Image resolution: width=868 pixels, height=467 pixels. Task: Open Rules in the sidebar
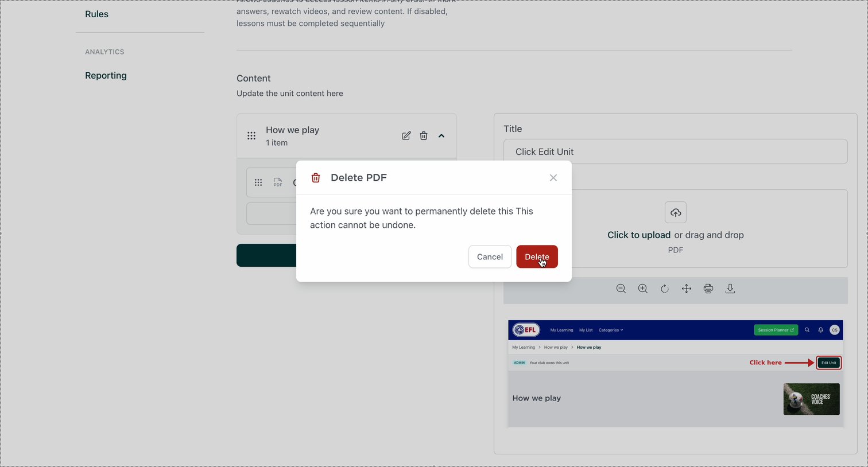click(96, 14)
